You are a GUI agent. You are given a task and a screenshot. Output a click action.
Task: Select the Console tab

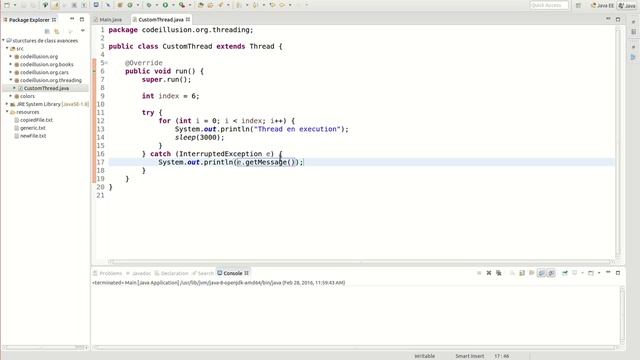pos(233,273)
